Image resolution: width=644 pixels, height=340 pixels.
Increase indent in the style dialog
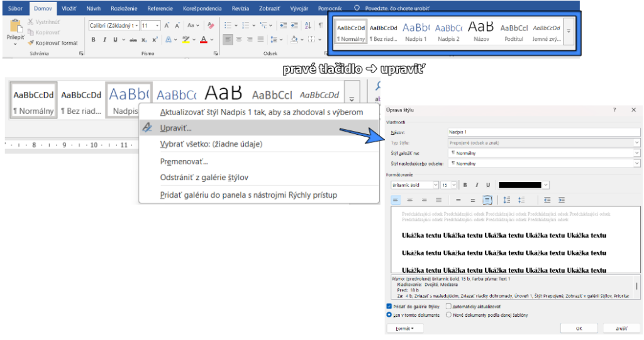(562, 200)
